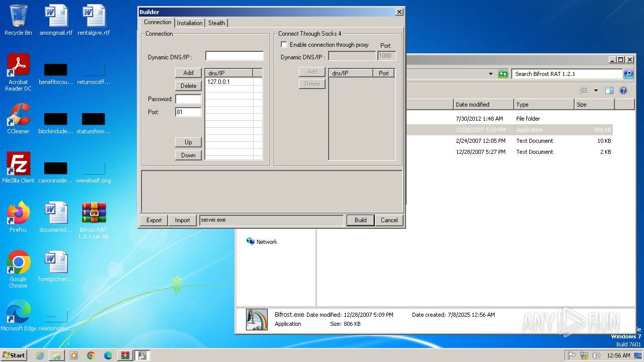Click the green refresh button in Explorer address bar
The image size is (644, 362).
pos(503,74)
